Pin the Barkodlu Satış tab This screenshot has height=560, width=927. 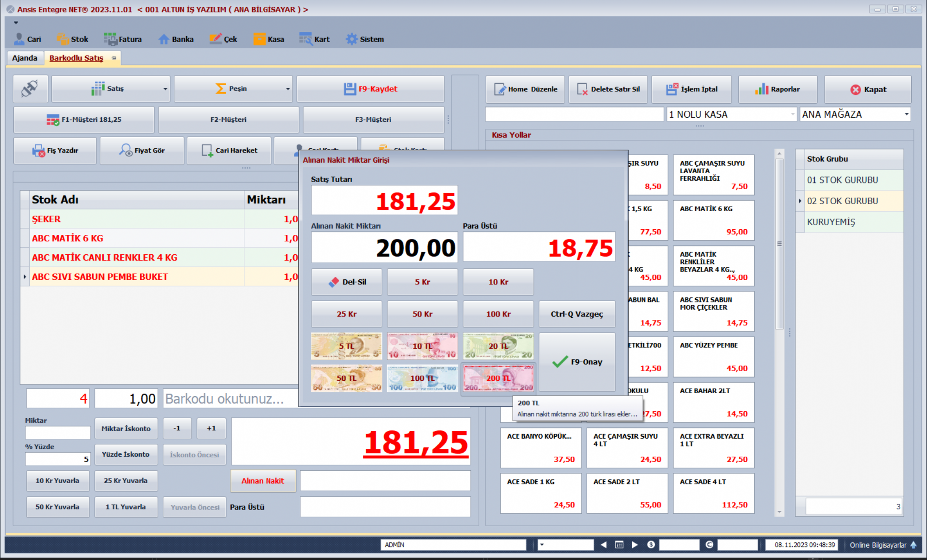[x=114, y=58]
